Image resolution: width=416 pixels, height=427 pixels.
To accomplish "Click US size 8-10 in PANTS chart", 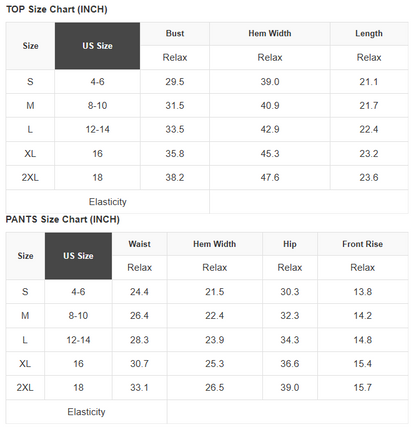I will click(78, 316).
